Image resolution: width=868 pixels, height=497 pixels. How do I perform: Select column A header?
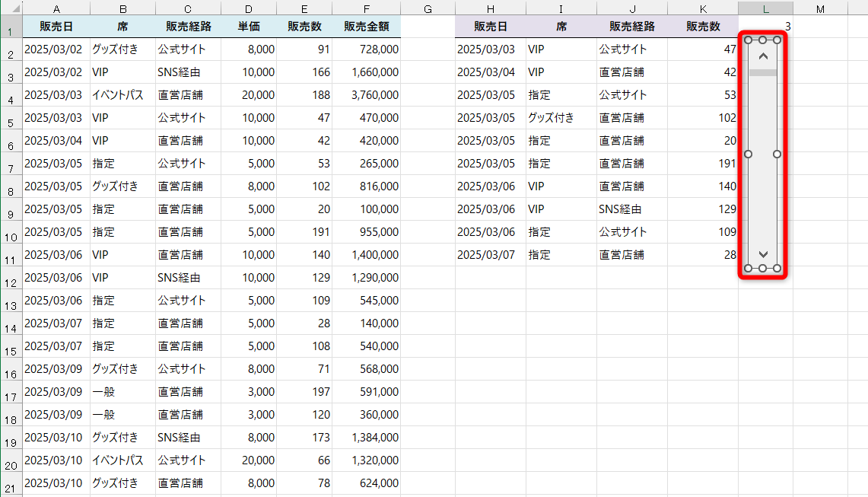[x=56, y=8]
